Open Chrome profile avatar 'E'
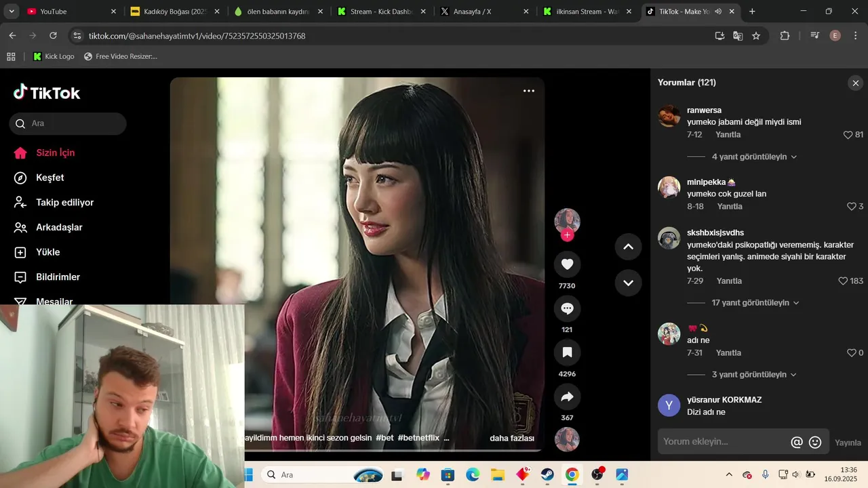The image size is (868, 488). [x=835, y=36]
